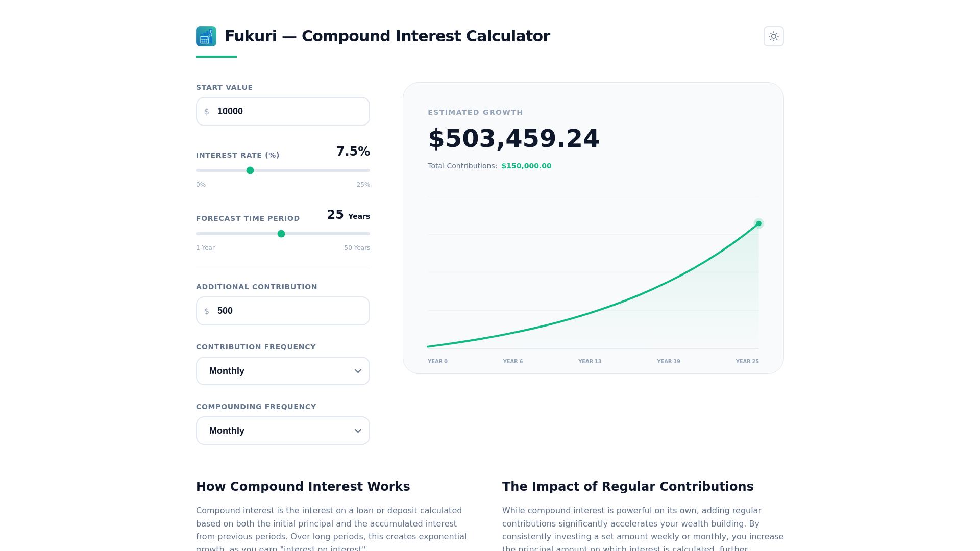Screen dimensions: 980x551
Task: Click the 25% end of the interest rate slider track
Action: coord(369,170)
